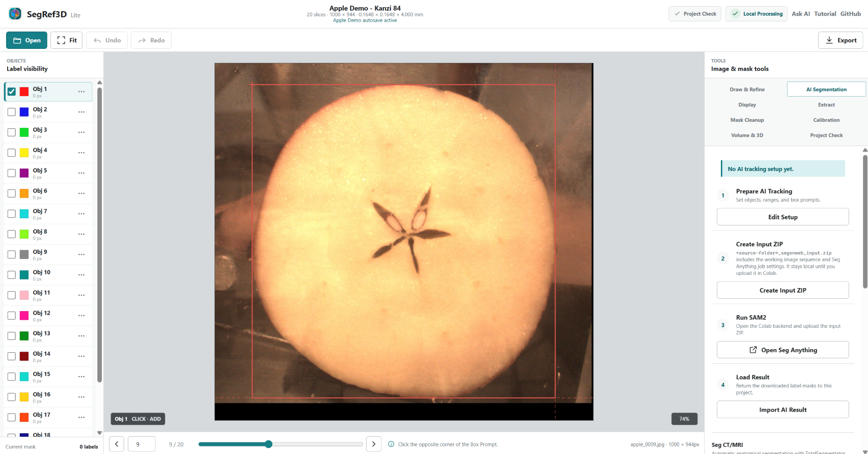Screen dimensions: 868x454
Task: Click the Import AI Result button
Action: (782, 410)
